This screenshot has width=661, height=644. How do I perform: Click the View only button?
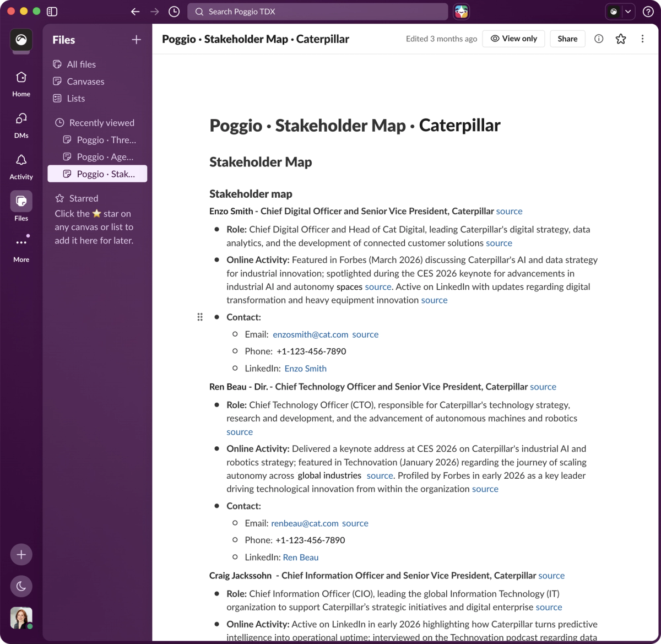[x=513, y=39]
